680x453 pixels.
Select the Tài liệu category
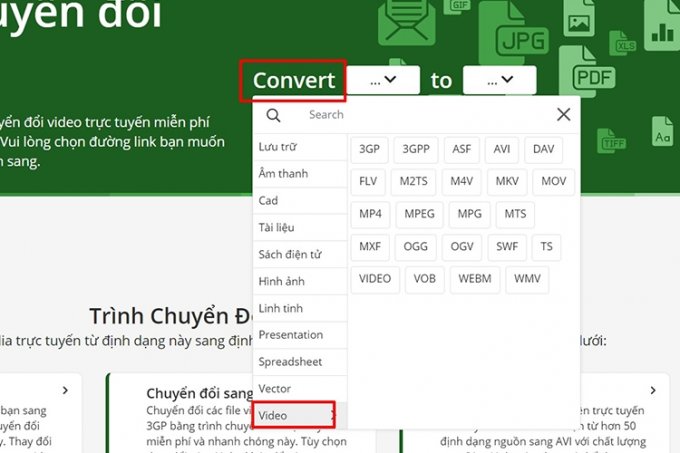coord(300,228)
